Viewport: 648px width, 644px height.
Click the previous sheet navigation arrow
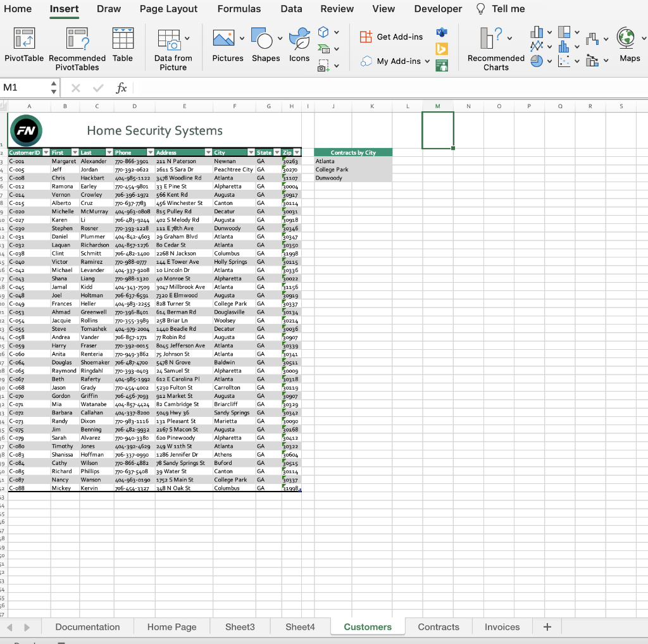point(10,627)
